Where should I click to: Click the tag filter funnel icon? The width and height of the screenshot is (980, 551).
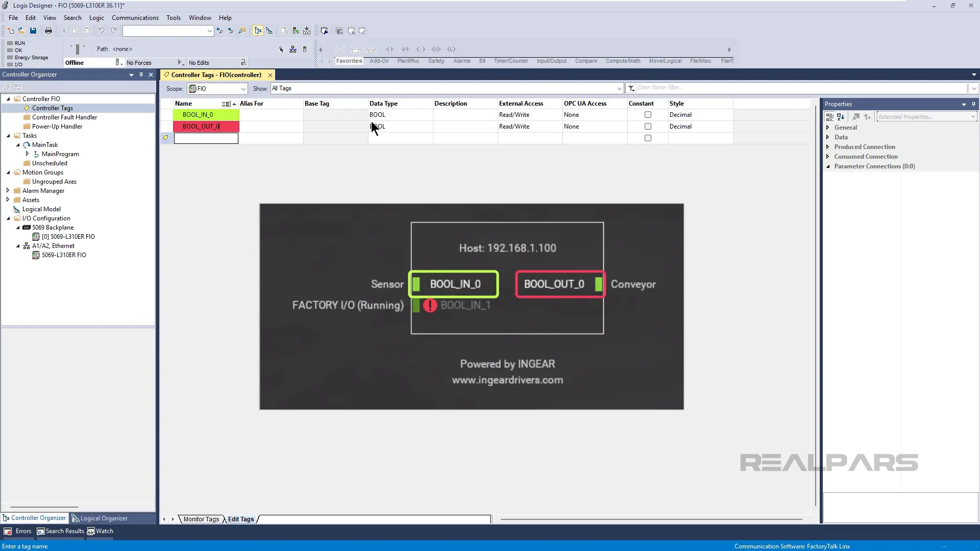pyautogui.click(x=631, y=88)
